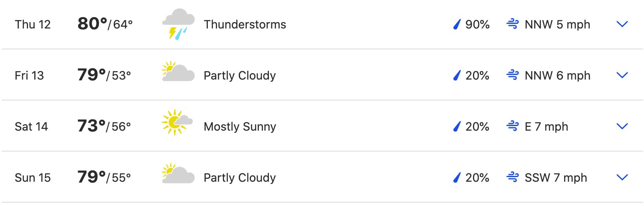Click the mostly sunny icon for Sat 14
Screen dimensions: 644x206
(x=177, y=122)
